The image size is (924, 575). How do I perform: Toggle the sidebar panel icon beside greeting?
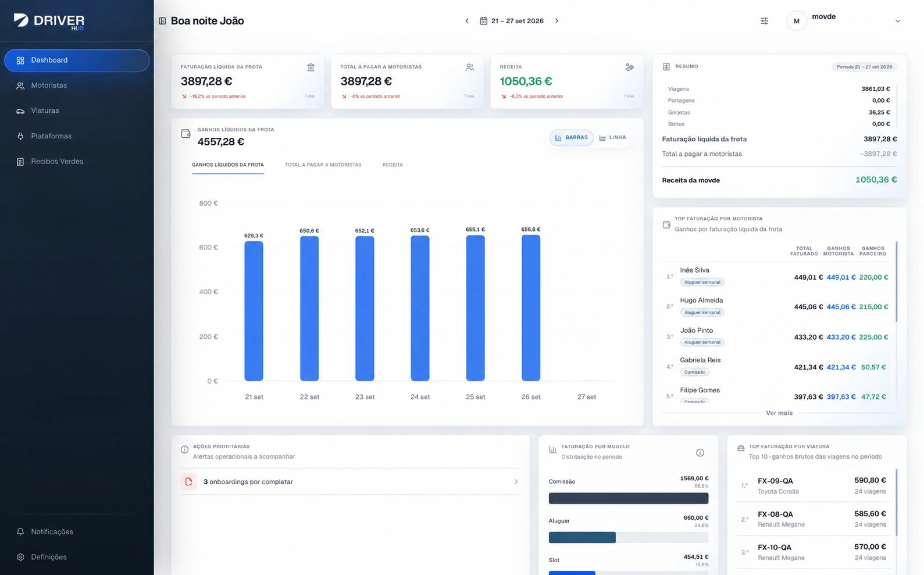pos(162,21)
